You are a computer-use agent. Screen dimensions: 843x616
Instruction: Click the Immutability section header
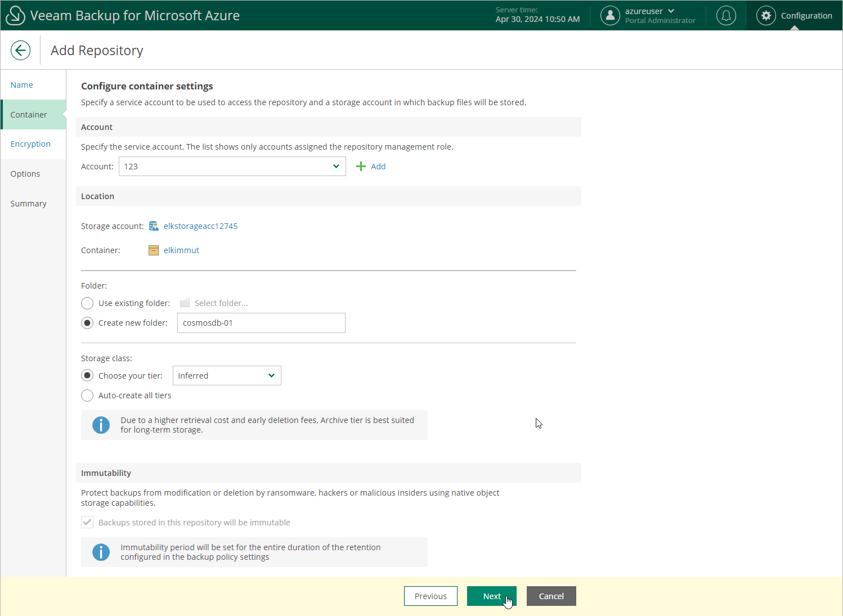tap(329, 473)
